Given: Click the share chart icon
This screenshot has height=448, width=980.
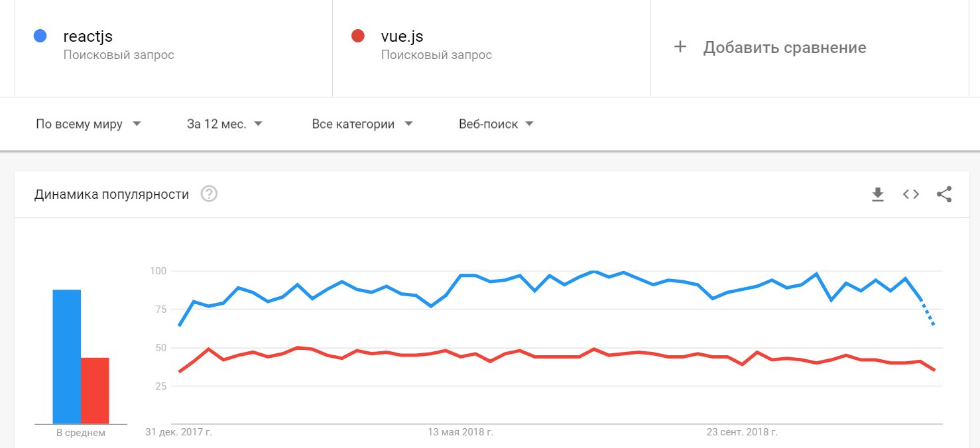Looking at the screenshot, I should pos(944,194).
